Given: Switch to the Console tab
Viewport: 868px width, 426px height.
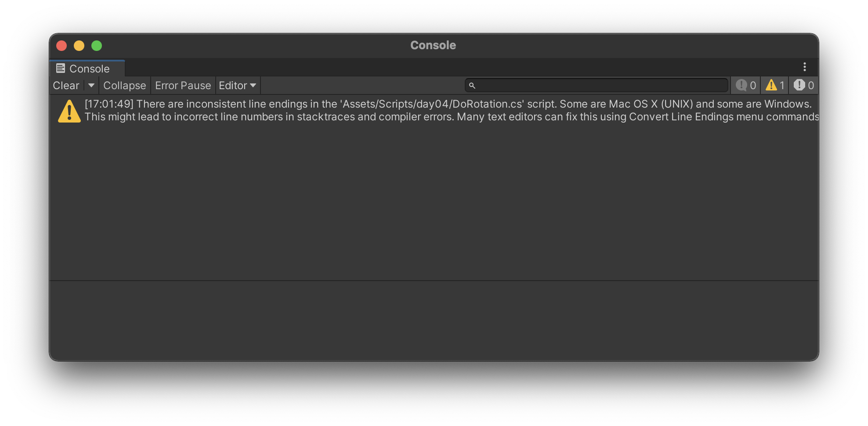Looking at the screenshot, I should click(87, 68).
